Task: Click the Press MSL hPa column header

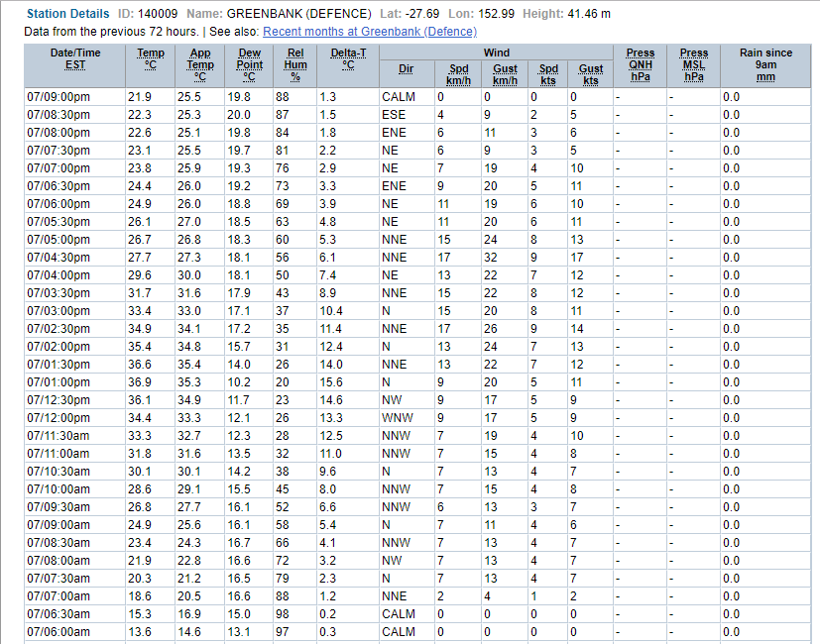Action: [694, 65]
